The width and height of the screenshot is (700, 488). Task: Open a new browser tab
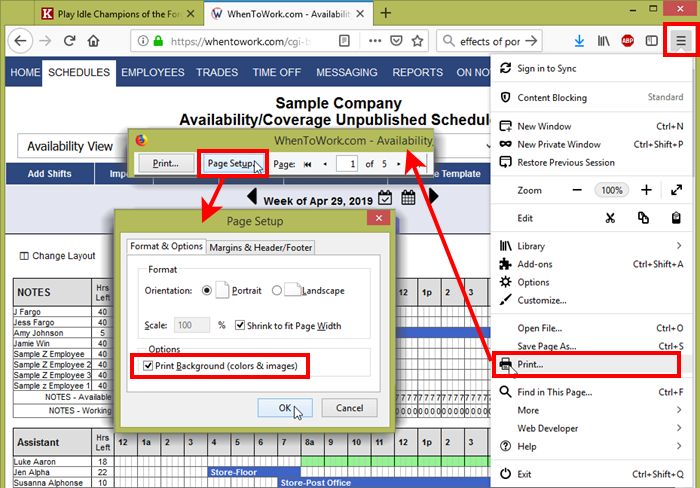[386, 13]
